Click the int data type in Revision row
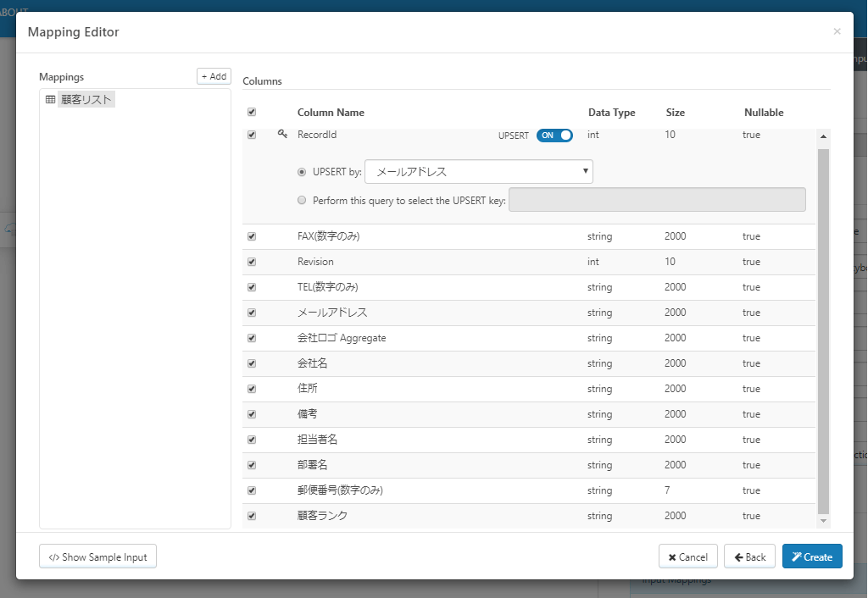The height and width of the screenshot is (598, 868). click(x=593, y=262)
